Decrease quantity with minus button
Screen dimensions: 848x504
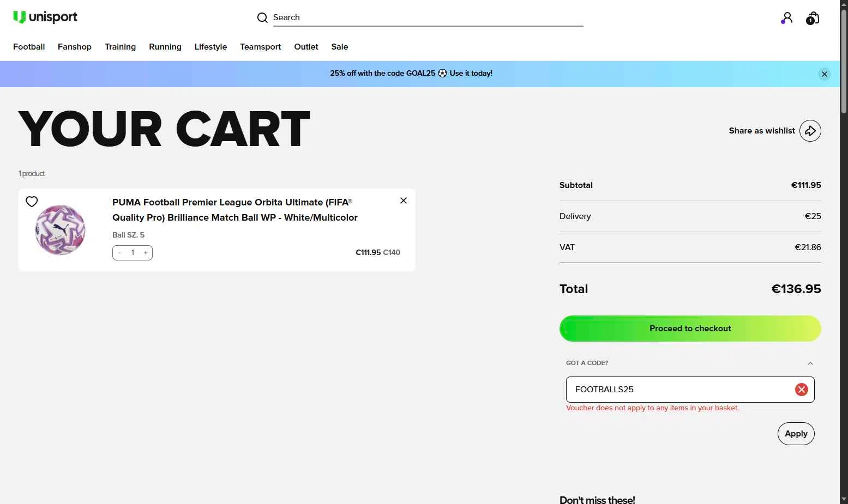click(120, 253)
